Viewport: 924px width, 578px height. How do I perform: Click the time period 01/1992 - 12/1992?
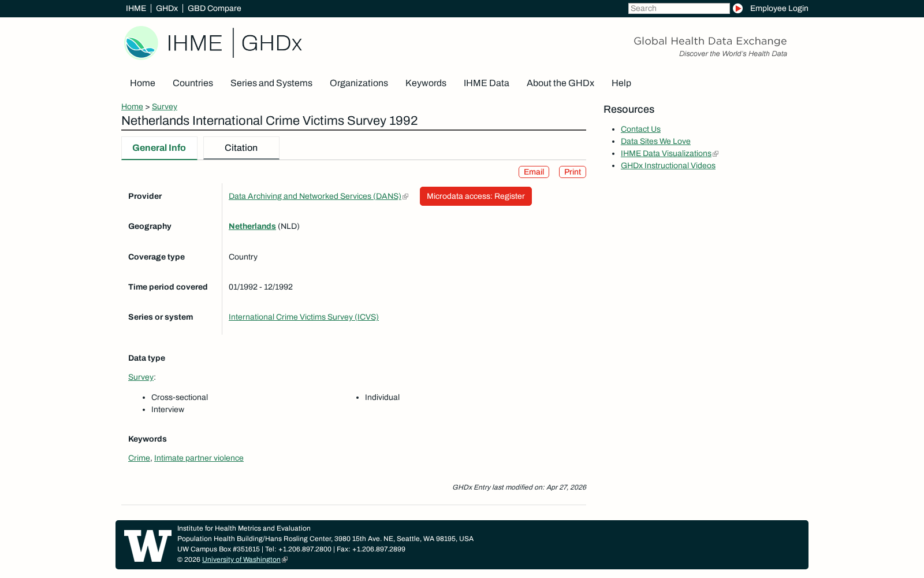pyautogui.click(x=260, y=287)
